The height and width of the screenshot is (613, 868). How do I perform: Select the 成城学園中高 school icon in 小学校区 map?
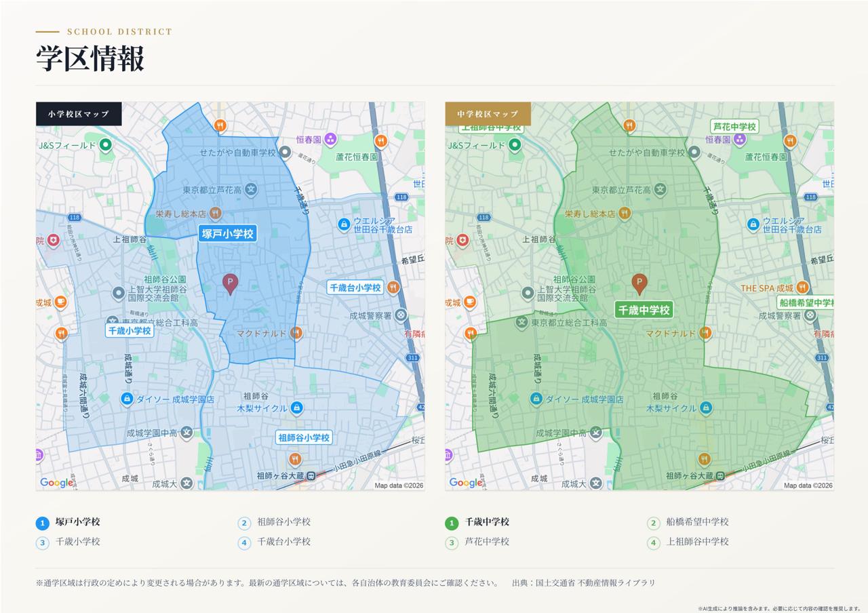tap(186, 432)
